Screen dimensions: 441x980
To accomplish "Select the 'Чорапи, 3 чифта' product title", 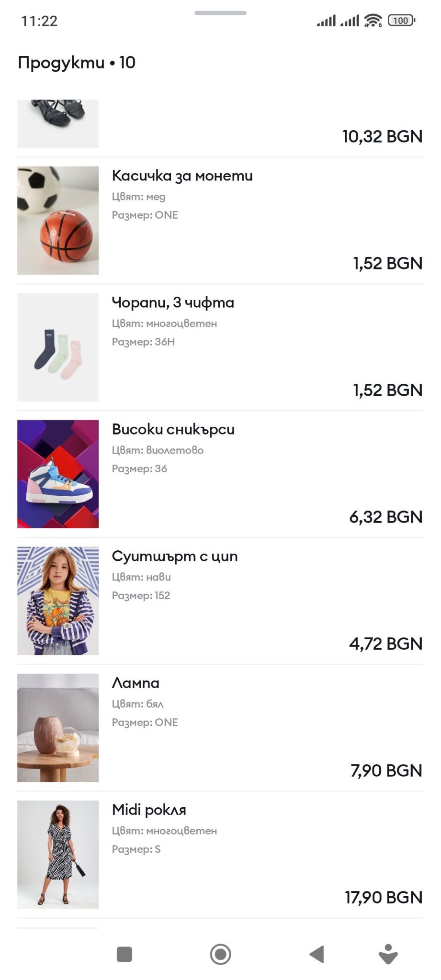I will tap(173, 302).
